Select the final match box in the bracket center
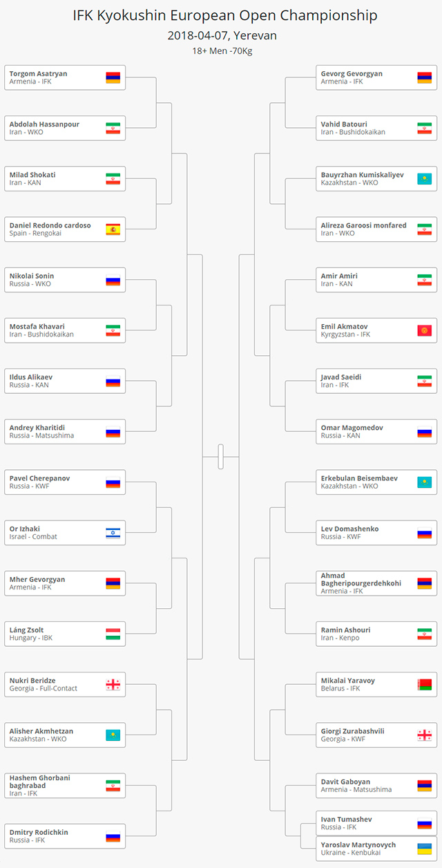The image size is (442, 868). point(221,456)
